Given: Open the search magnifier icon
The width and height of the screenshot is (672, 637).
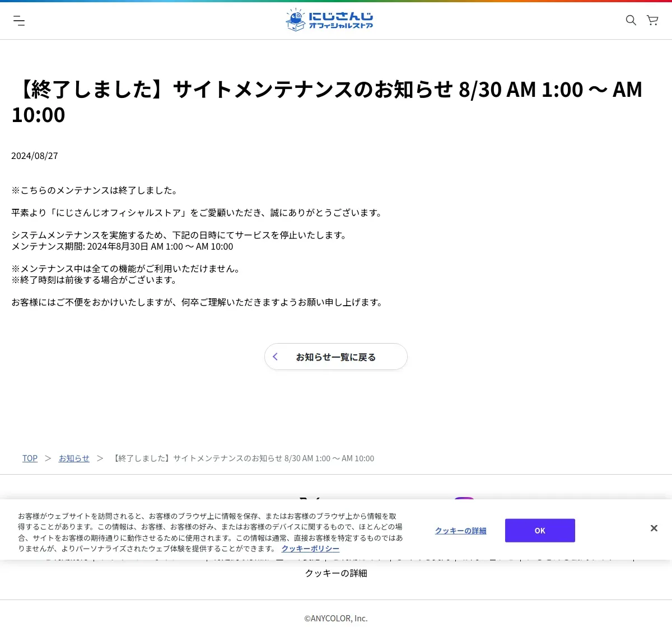Looking at the screenshot, I should point(631,20).
